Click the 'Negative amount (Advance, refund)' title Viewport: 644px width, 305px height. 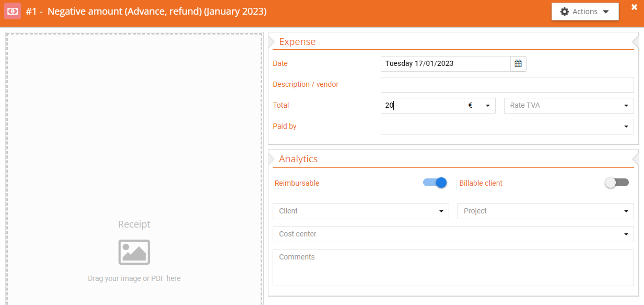124,11
